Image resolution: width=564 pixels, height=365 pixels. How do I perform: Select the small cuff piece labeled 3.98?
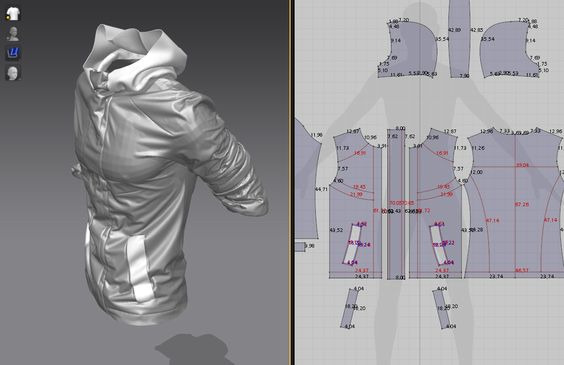300,247
